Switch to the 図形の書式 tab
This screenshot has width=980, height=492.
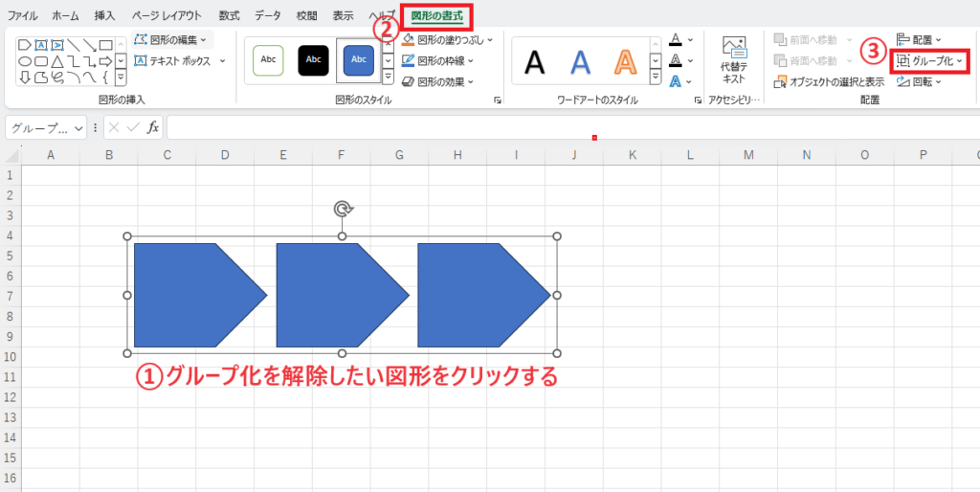click(436, 15)
